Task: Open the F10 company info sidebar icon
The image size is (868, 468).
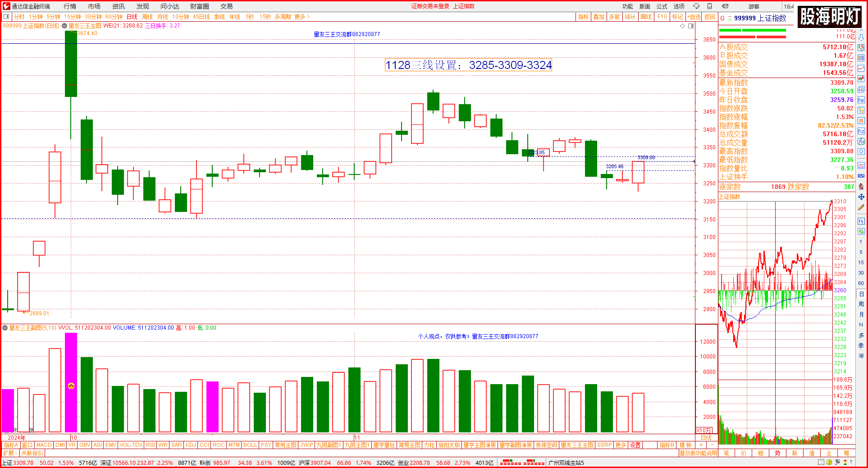Action: (x=861, y=100)
